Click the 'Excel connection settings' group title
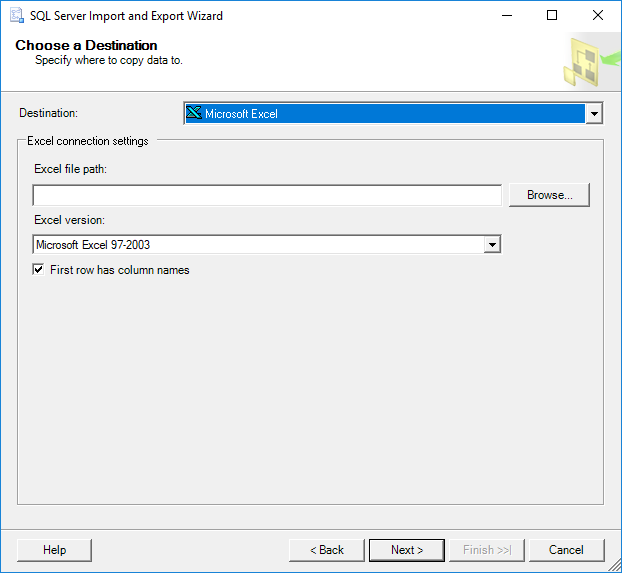 tap(88, 141)
